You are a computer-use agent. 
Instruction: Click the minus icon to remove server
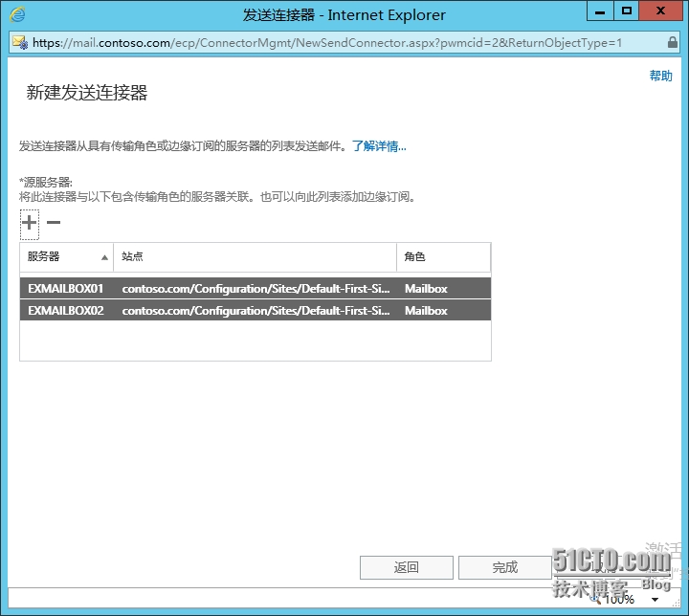54,224
